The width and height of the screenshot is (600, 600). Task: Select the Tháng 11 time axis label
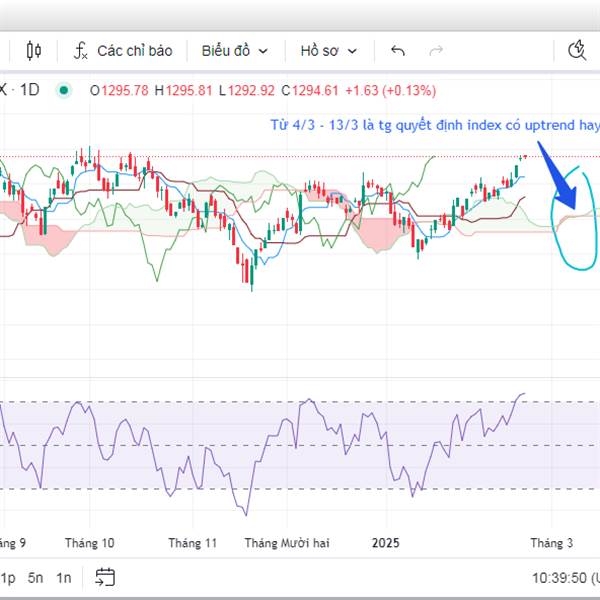tap(192, 543)
